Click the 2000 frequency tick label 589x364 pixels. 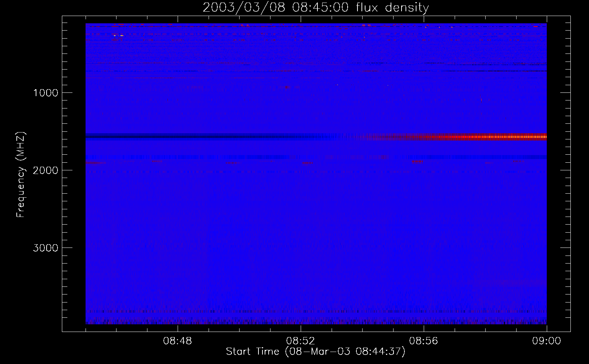pyautogui.click(x=46, y=170)
